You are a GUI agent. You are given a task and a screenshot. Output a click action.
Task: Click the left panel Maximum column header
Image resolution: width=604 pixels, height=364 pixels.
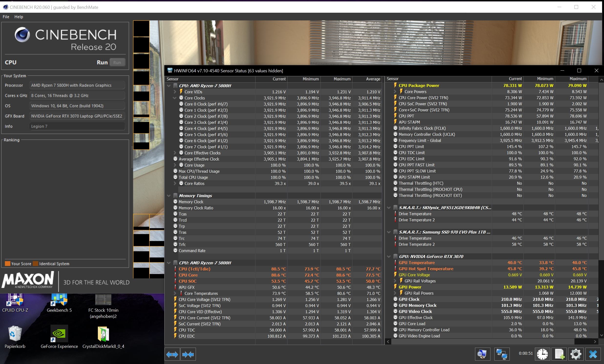click(x=336, y=79)
